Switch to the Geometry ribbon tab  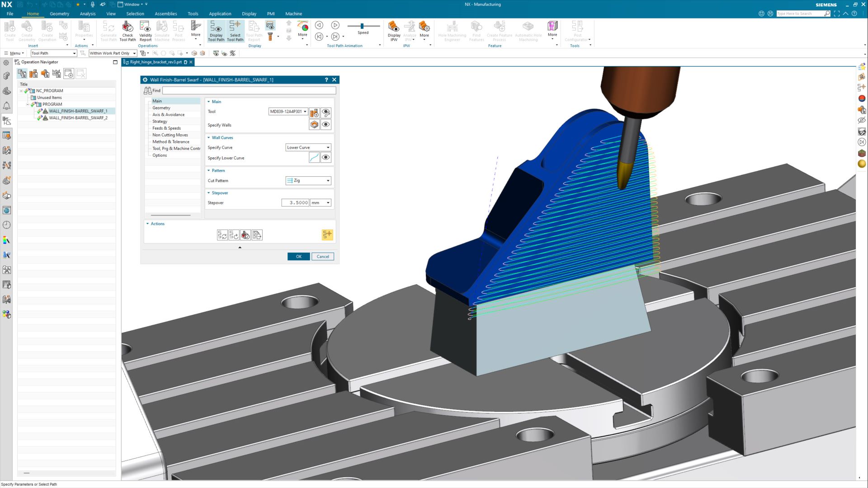tap(59, 14)
